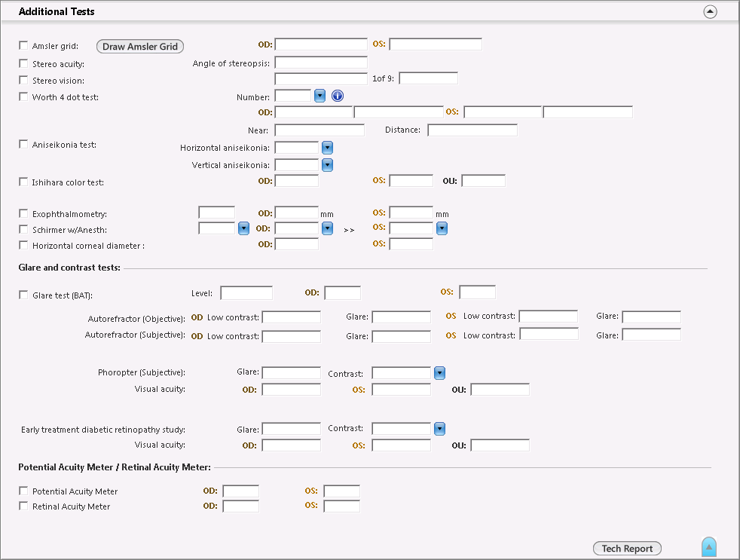The height and width of the screenshot is (560, 740).
Task: Click the Worth 4 dot Distance field
Action: click(472, 130)
